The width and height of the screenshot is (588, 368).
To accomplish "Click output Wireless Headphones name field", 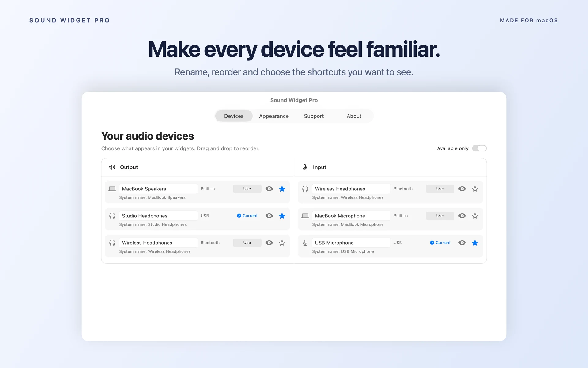I will pos(158,243).
